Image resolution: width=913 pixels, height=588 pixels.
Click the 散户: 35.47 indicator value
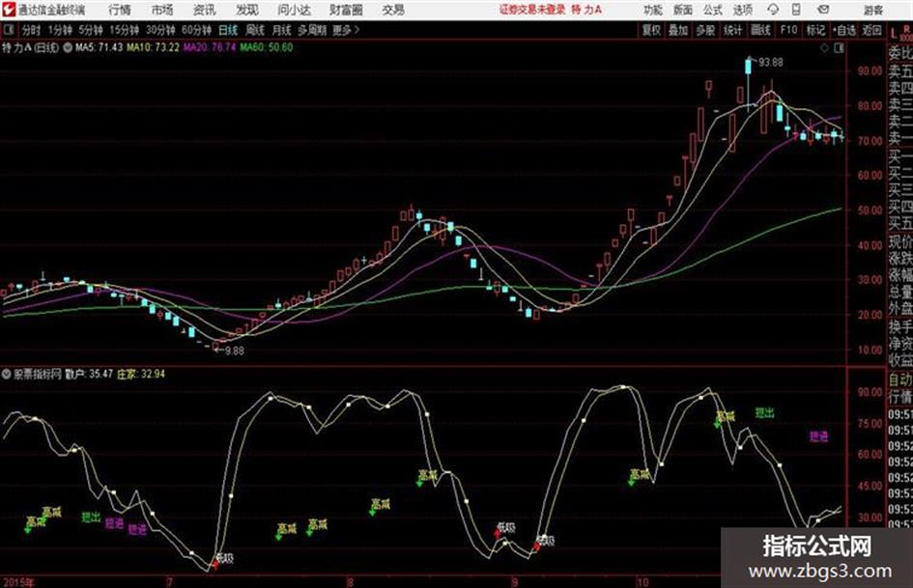[89, 374]
